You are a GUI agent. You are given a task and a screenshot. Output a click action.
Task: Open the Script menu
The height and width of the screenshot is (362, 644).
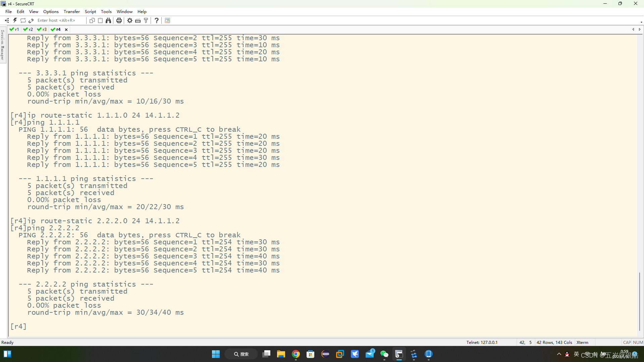[x=90, y=11]
